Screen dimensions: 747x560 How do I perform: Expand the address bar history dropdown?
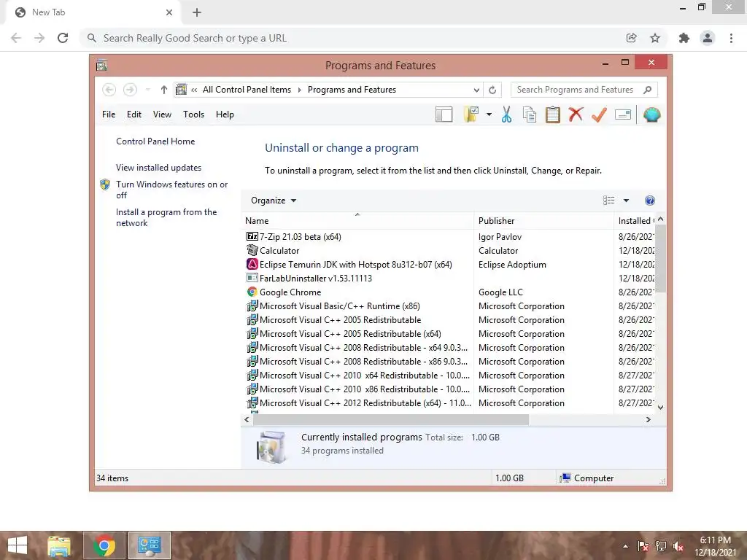point(476,90)
